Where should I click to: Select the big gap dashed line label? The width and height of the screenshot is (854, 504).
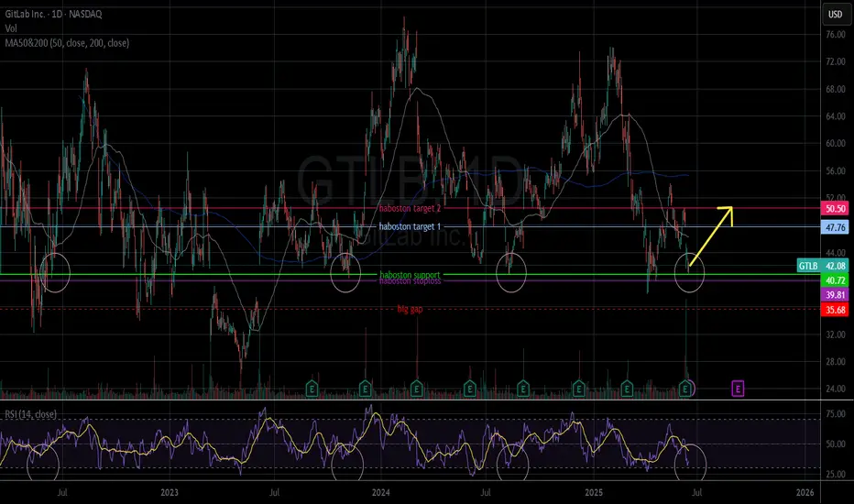click(x=410, y=309)
